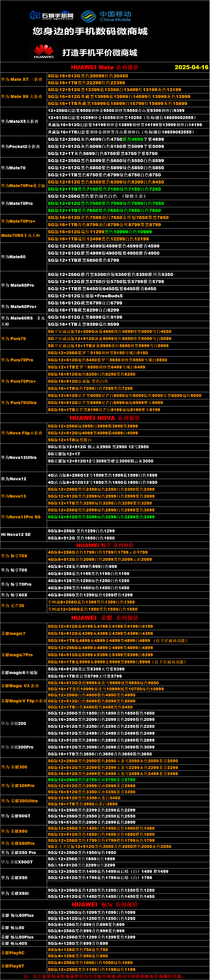Click the red Huawei logo

pos(44,51)
